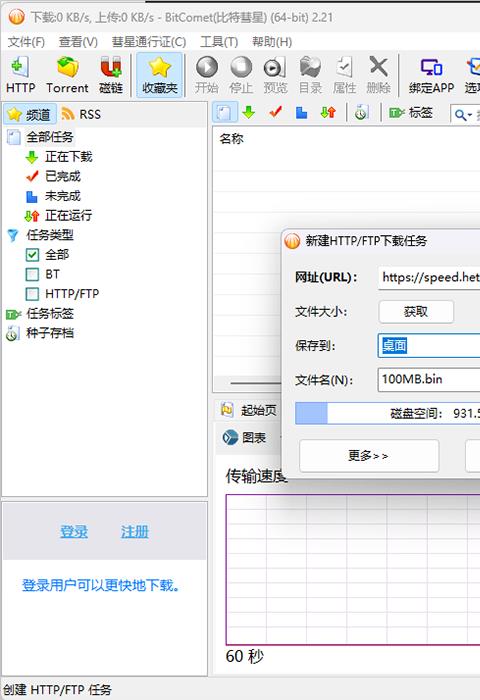This screenshot has width=480, height=700.
Task: Select All Tasks (全部任务) in tree
Action: (50, 137)
